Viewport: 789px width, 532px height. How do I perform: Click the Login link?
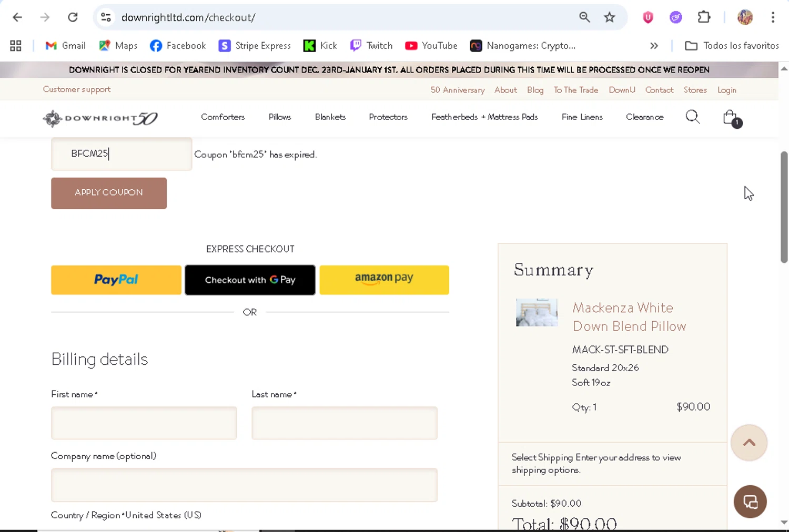(x=727, y=90)
